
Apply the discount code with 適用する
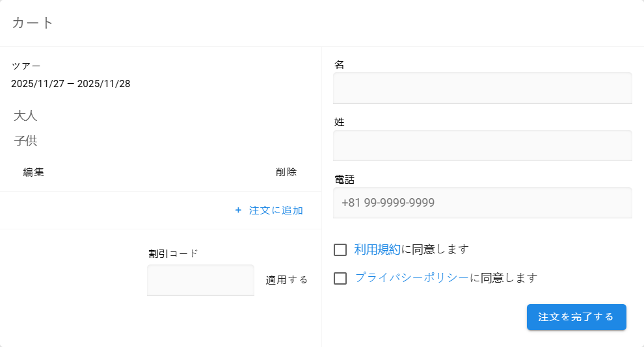[287, 280]
